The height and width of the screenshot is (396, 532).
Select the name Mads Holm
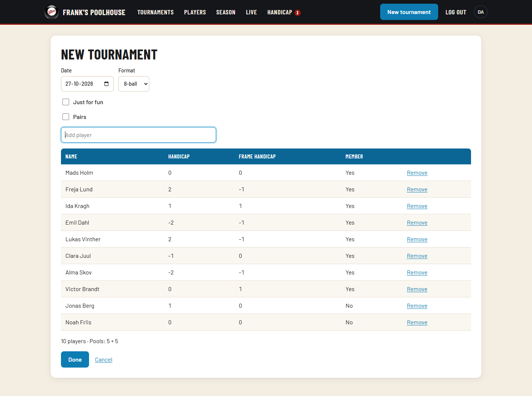coord(79,173)
